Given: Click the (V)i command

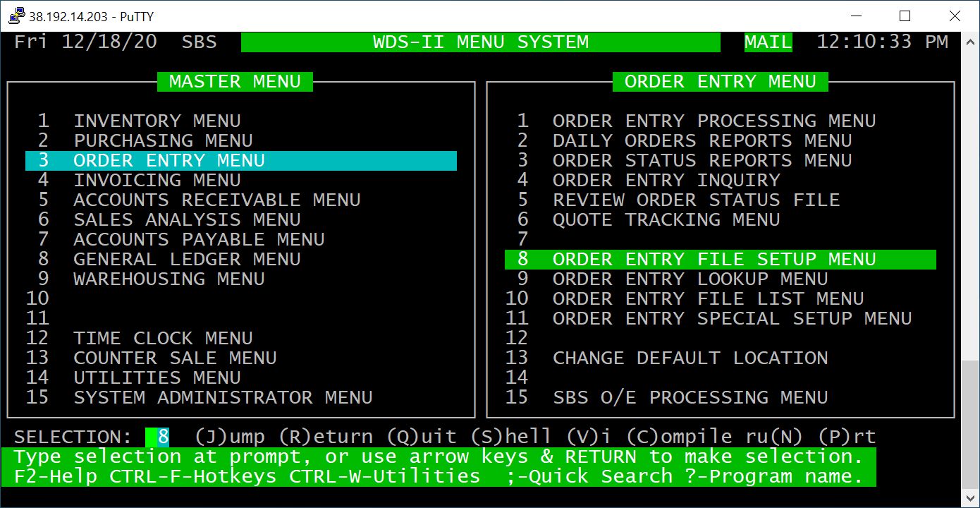Looking at the screenshot, I should pyautogui.click(x=589, y=437).
